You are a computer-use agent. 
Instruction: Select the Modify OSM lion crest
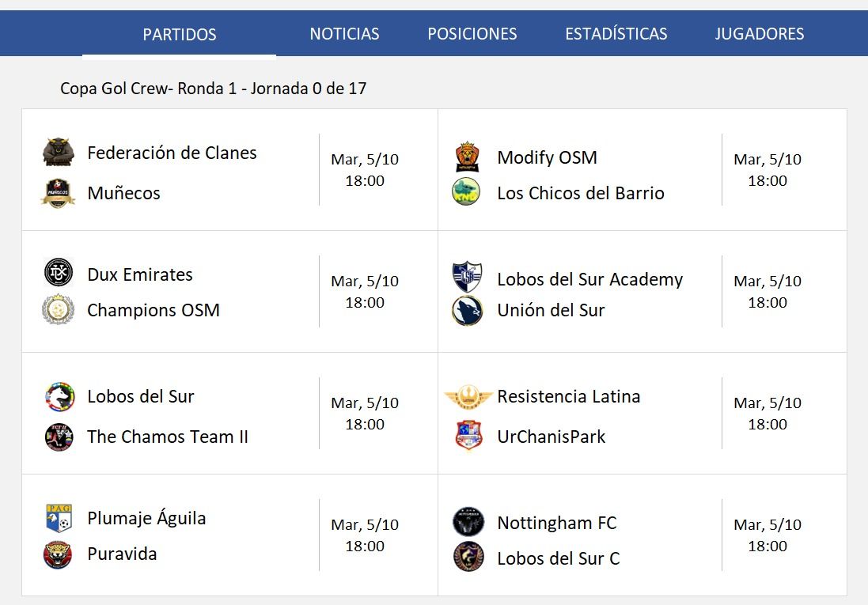pos(467,157)
